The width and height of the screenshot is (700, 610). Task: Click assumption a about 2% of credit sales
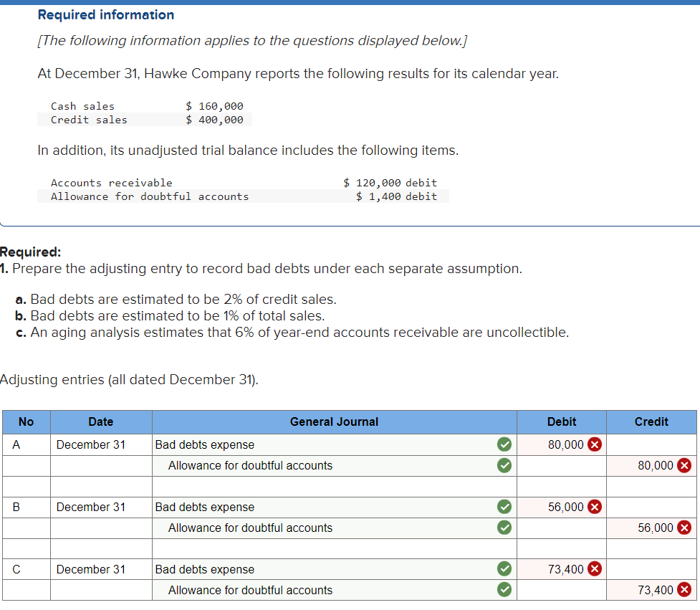click(x=176, y=299)
